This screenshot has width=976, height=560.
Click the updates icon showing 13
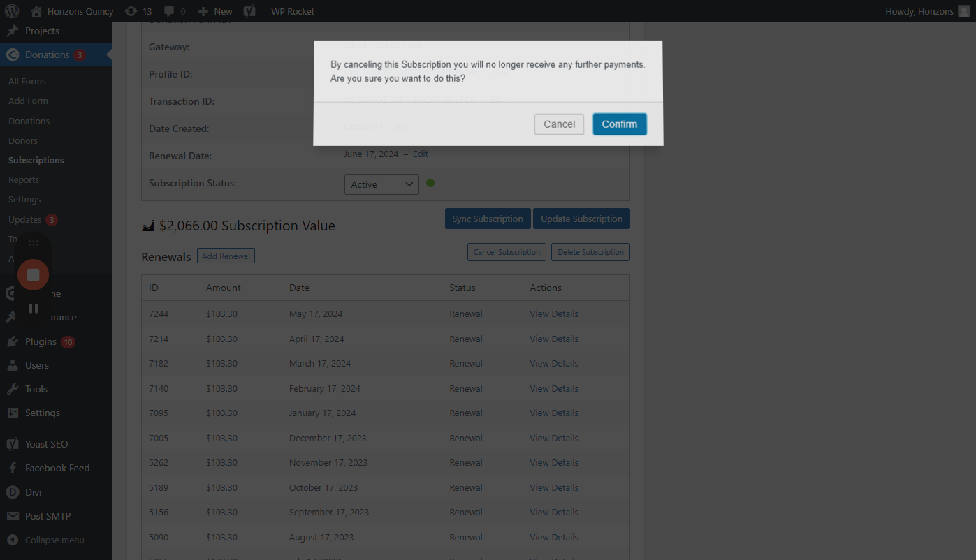tap(131, 11)
